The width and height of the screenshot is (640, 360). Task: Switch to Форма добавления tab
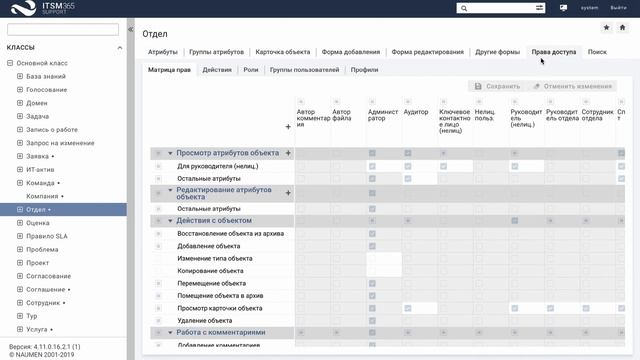(x=351, y=52)
